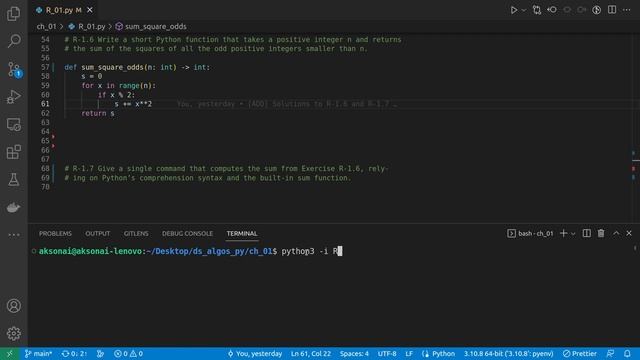Open the Docker view
Viewport: 640px width, 360px height.
click(13, 207)
